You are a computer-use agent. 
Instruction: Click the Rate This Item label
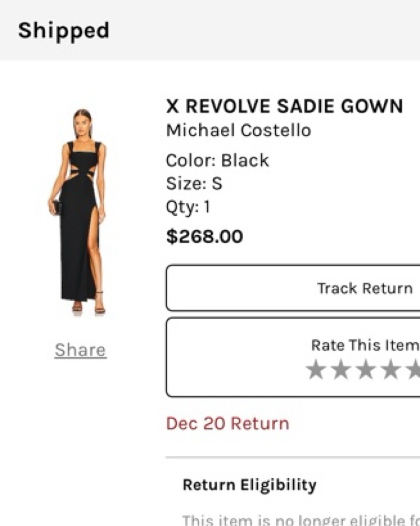coord(365,345)
